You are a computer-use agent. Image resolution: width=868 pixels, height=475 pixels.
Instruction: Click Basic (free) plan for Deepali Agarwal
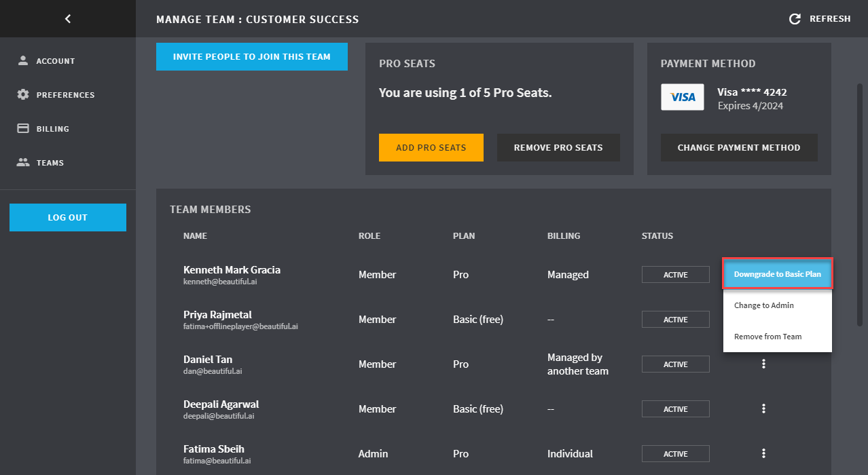tap(478, 409)
